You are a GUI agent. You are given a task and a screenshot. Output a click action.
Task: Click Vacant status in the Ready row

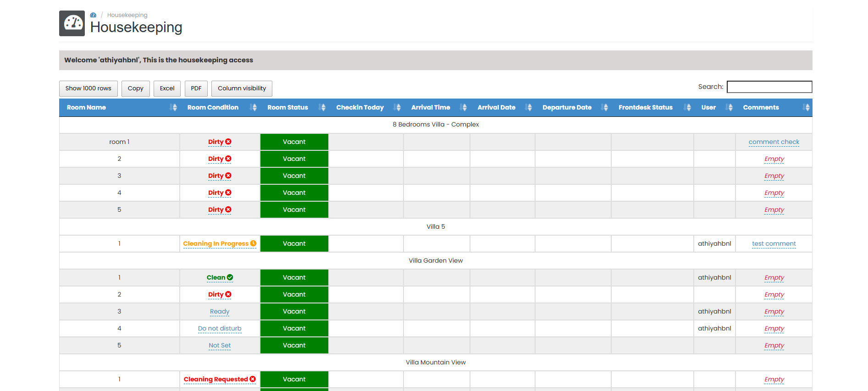pyautogui.click(x=294, y=312)
